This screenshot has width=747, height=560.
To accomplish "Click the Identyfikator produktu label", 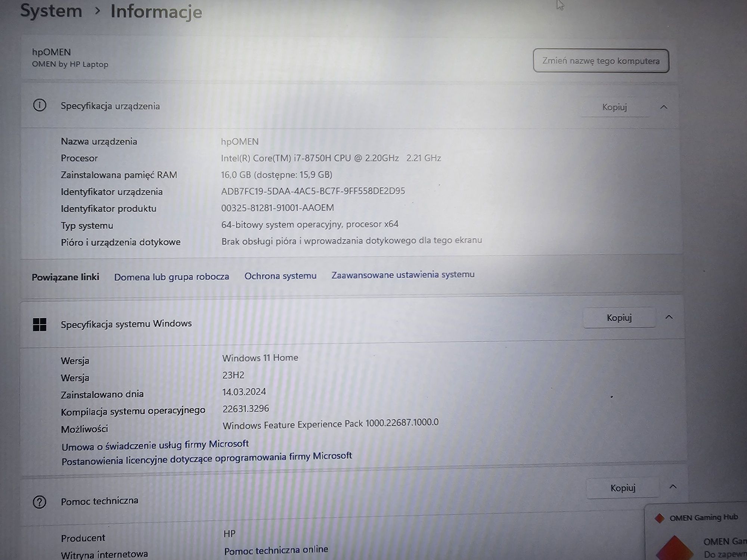I will click(x=109, y=208).
